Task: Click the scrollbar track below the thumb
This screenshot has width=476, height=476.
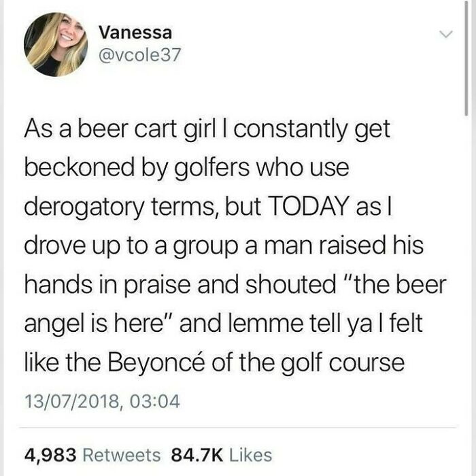Action: pyautogui.click(x=466, y=296)
